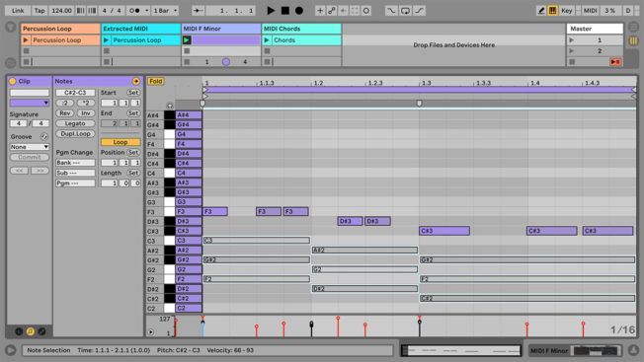Image resolution: width=644 pixels, height=362 pixels.
Task: Launch the Extracted MIDI Percussion Loop clip
Action: coord(107,40)
